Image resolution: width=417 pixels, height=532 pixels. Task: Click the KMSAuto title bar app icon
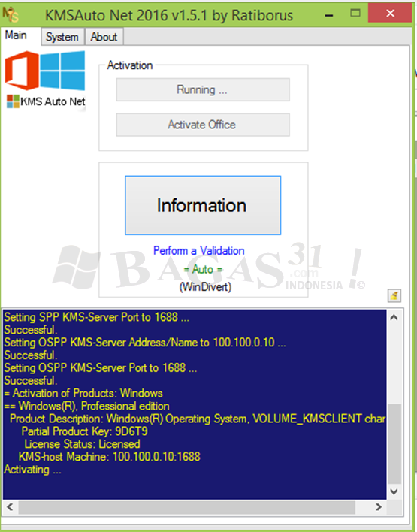coord(11,14)
